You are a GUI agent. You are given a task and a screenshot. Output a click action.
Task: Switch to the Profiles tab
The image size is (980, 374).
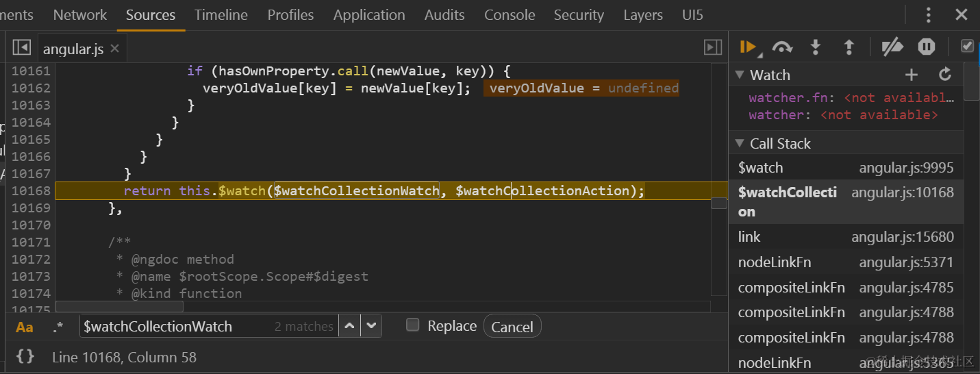coord(291,15)
